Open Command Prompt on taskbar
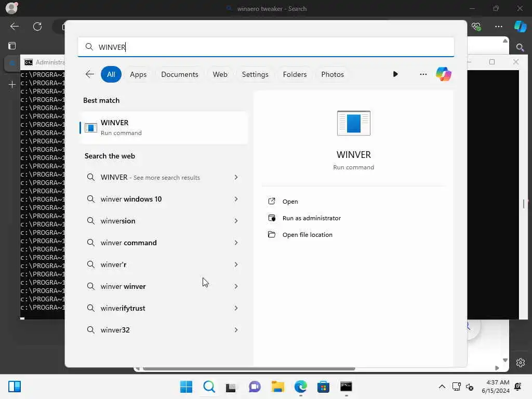 [x=346, y=387]
